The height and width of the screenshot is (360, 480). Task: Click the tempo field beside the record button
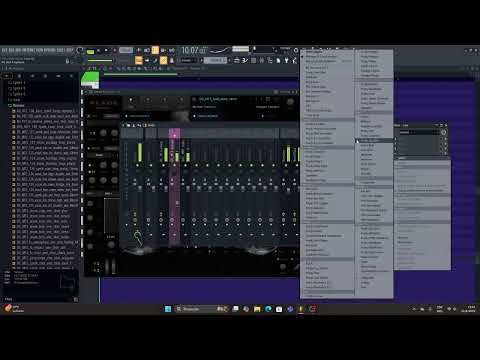(126, 50)
